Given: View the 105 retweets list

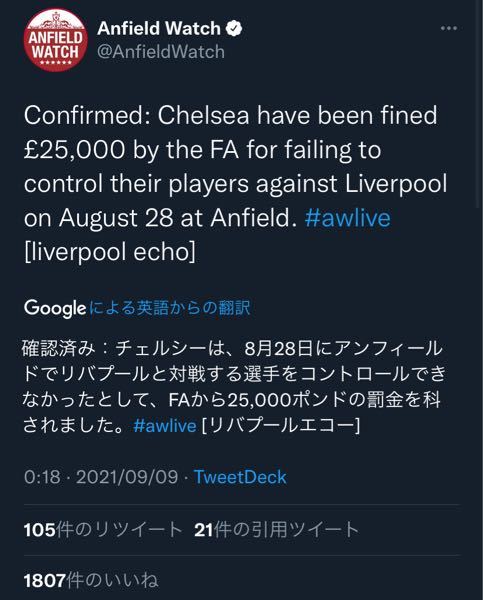Looking at the screenshot, I should click(103, 530).
